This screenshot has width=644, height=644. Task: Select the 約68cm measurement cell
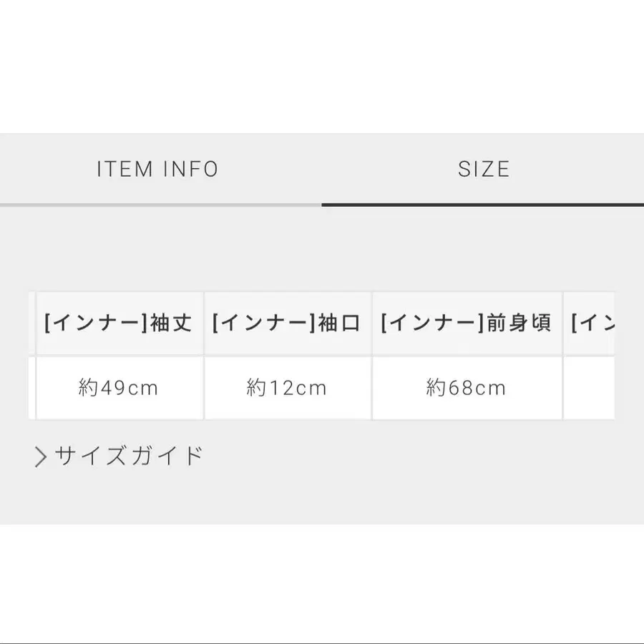467,387
